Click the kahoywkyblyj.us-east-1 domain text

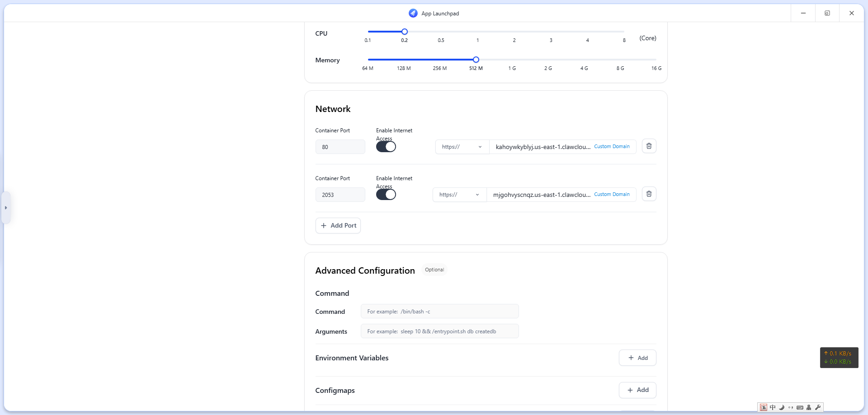coord(543,147)
